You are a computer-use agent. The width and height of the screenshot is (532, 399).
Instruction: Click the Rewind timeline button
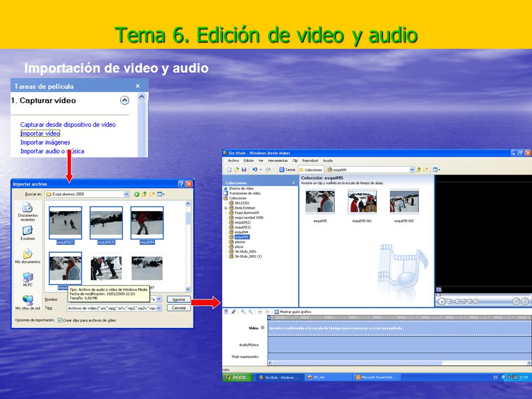pyautogui.click(x=260, y=312)
